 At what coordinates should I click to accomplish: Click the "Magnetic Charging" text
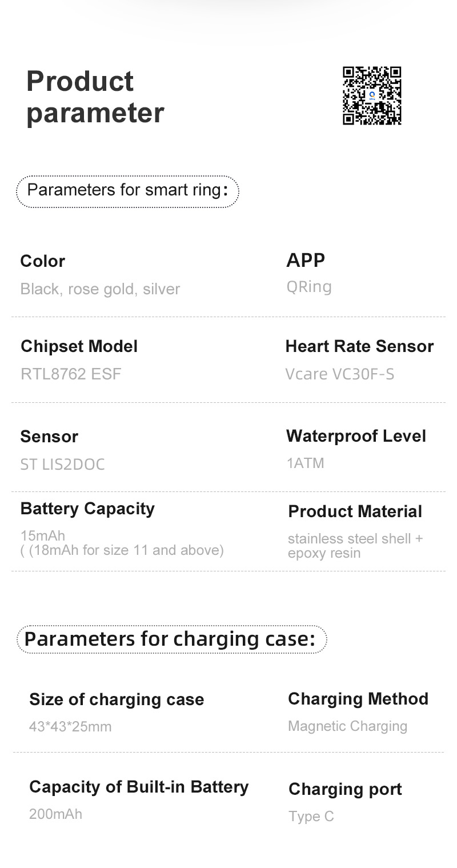click(347, 726)
